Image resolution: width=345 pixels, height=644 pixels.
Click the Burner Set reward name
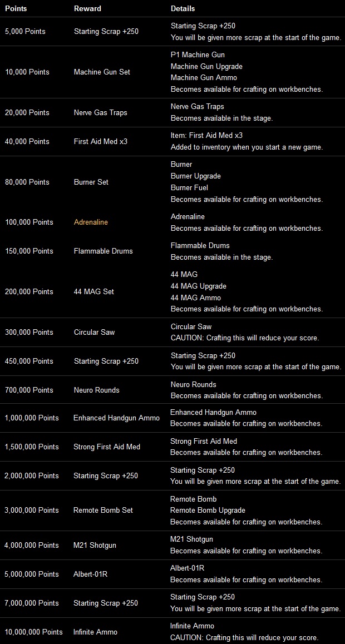tap(91, 182)
